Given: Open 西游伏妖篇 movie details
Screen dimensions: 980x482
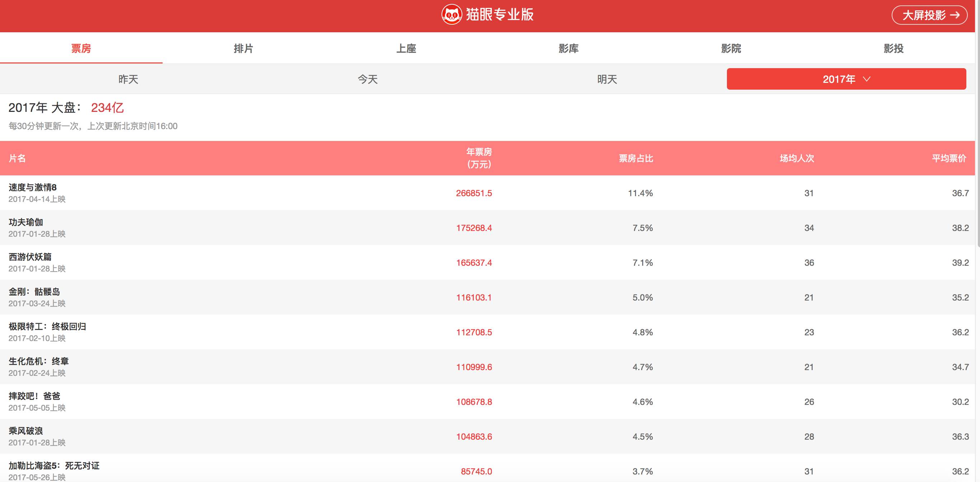Looking at the screenshot, I should click(x=30, y=257).
